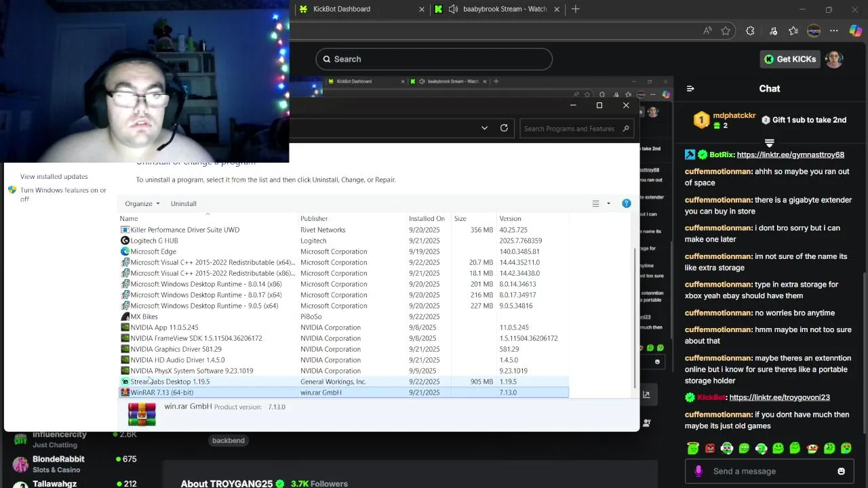Select the Microsoft Edge program entry
This screenshot has width=868, height=488.
pos(344,251)
